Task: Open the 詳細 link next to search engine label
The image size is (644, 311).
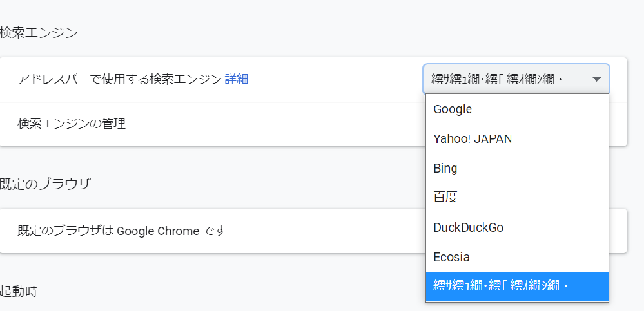Action: (237, 79)
